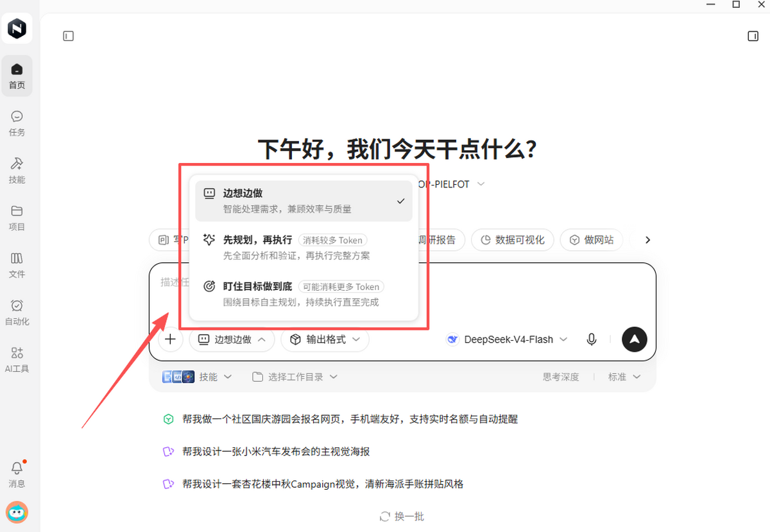The image size is (770, 532).
Task: Open the 自动化 automation sidebar item
Action: (x=17, y=312)
